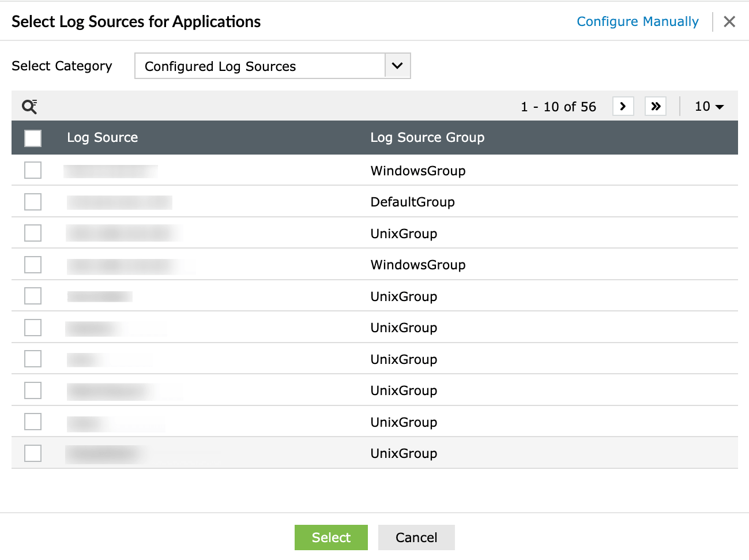749x560 pixels.
Task: Click the Cancel button
Action: pyautogui.click(x=416, y=538)
